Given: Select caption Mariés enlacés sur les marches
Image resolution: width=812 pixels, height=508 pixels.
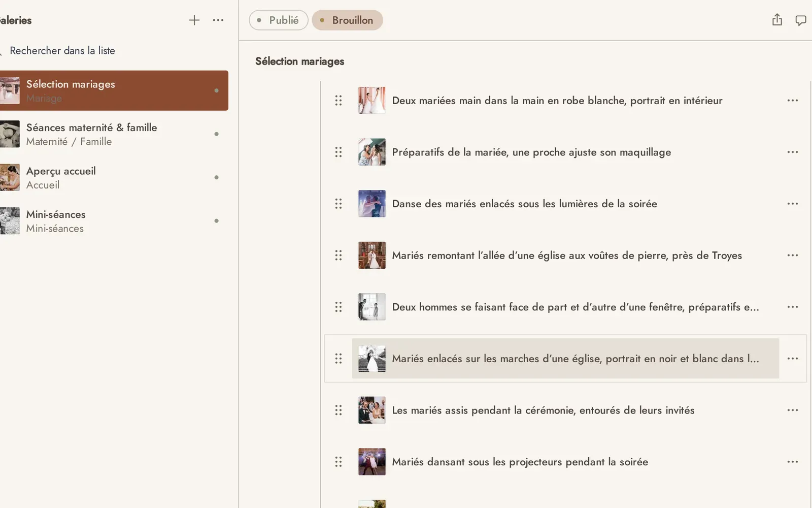Looking at the screenshot, I should (576, 359).
